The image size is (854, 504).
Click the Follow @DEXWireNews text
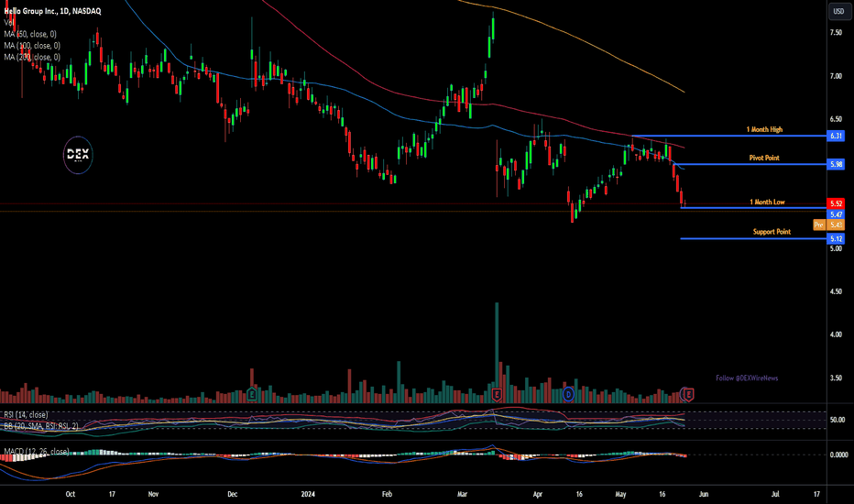pyautogui.click(x=747, y=378)
